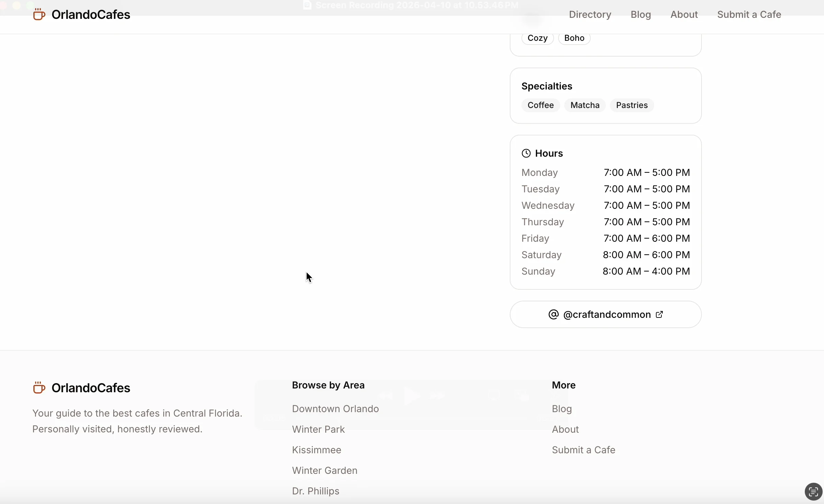Screen dimensions: 824x504
Task: Click the external link icon after @craftandcommon
Action: click(659, 314)
